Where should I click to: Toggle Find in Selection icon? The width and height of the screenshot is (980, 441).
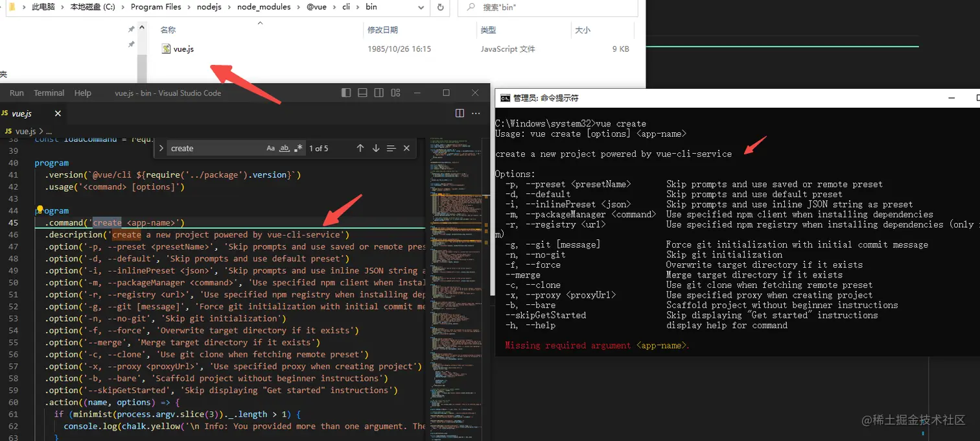click(391, 149)
